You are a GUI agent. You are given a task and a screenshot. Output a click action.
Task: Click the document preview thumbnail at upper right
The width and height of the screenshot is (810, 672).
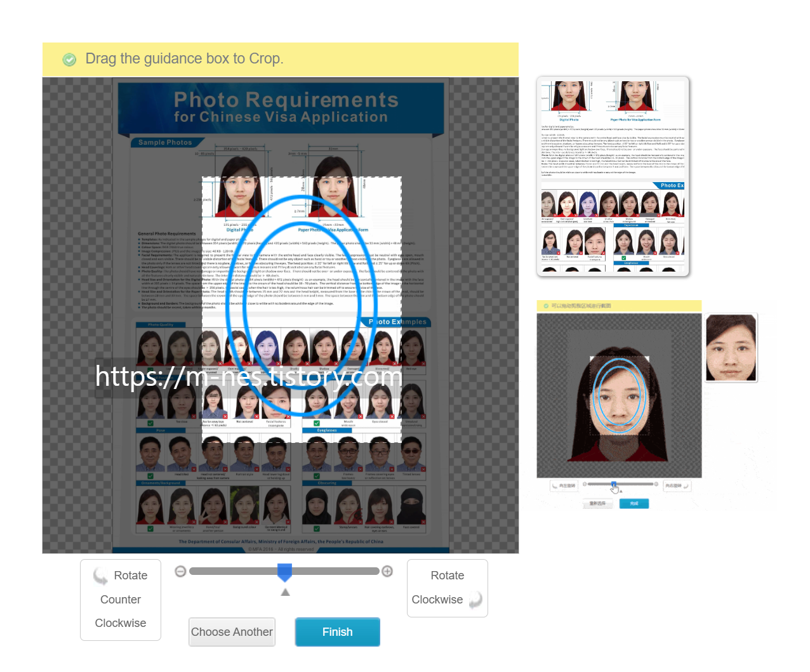pyautogui.click(x=613, y=176)
